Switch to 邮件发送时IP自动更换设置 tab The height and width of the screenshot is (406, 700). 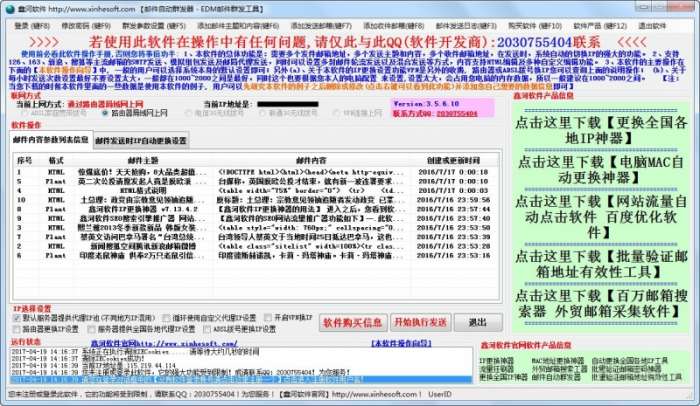(141, 141)
